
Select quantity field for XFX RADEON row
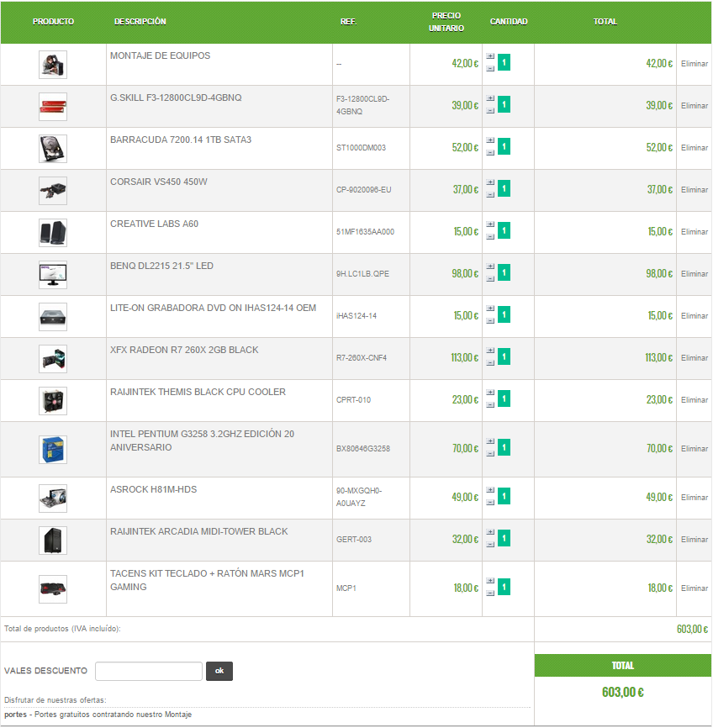pos(504,356)
